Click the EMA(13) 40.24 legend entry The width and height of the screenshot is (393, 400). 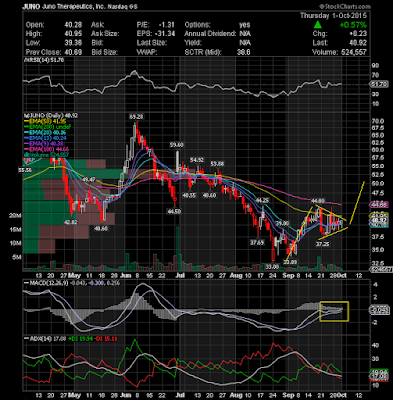45,138
